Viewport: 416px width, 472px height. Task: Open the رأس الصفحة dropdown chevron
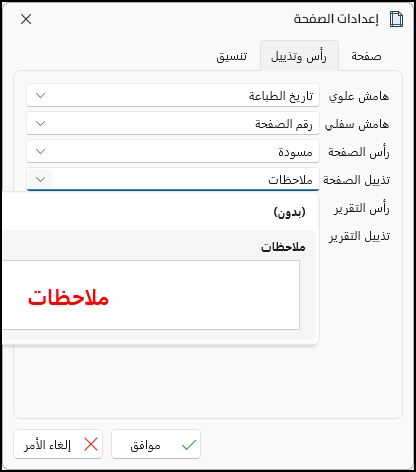pyautogui.click(x=40, y=152)
